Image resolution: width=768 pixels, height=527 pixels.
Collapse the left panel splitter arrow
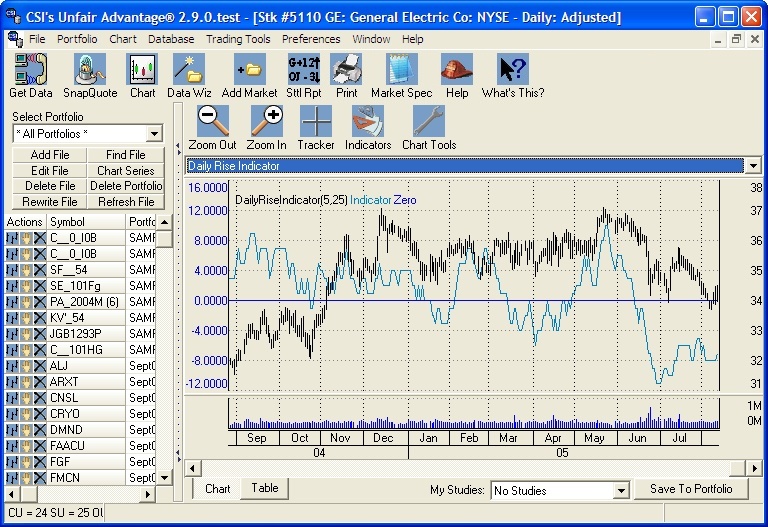click(x=178, y=145)
